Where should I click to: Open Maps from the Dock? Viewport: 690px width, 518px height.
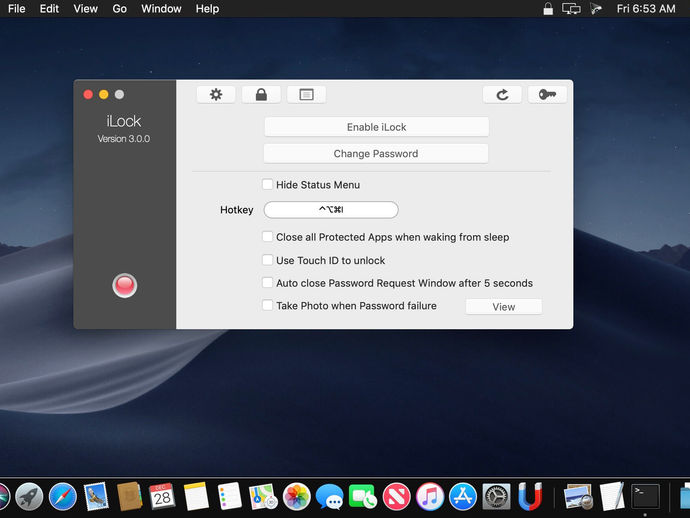[263, 497]
